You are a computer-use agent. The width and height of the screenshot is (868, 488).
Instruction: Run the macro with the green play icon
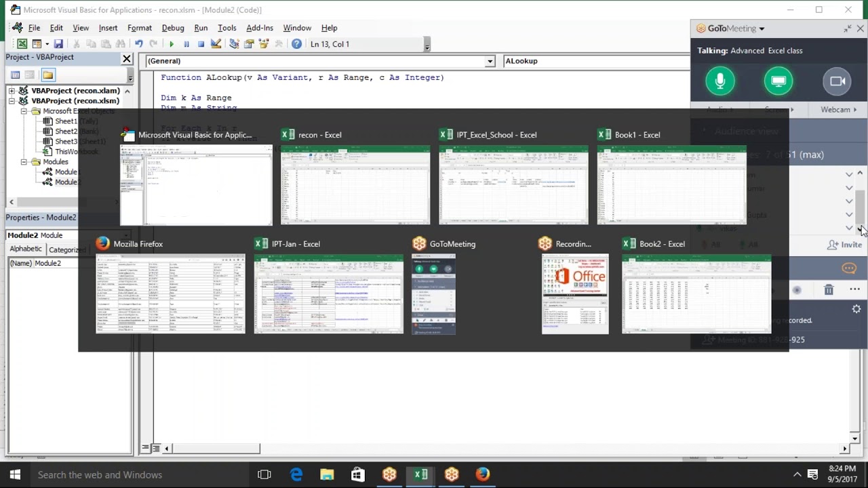(x=172, y=44)
